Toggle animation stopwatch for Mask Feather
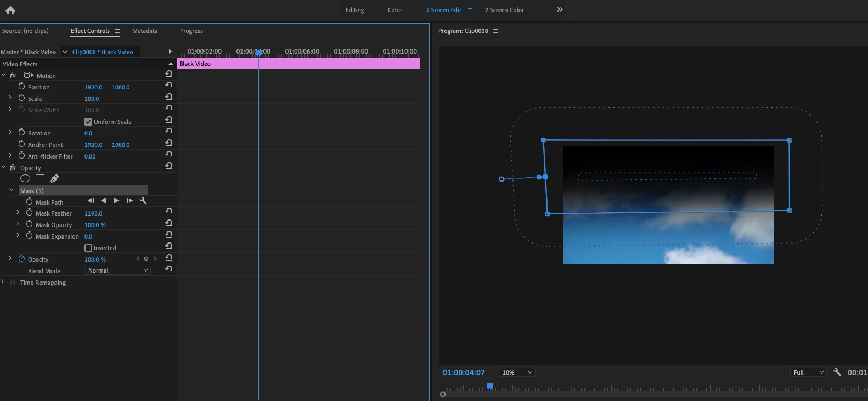Viewport: 868px width, 401px height. (x=30, y=212)
